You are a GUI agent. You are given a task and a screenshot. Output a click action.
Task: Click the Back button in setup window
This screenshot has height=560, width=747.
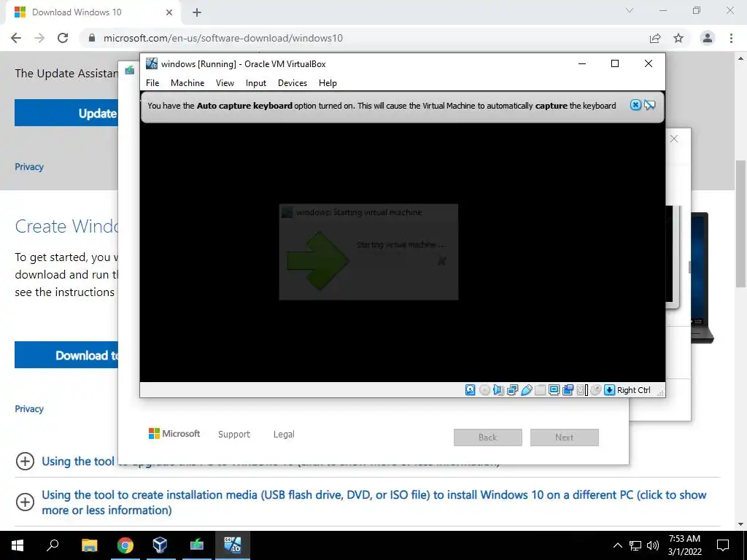(x=488, y=437)
